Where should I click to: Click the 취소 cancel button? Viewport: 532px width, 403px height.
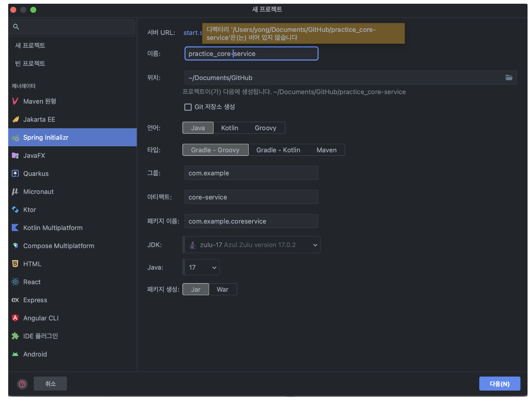click(x=50, y=384)
